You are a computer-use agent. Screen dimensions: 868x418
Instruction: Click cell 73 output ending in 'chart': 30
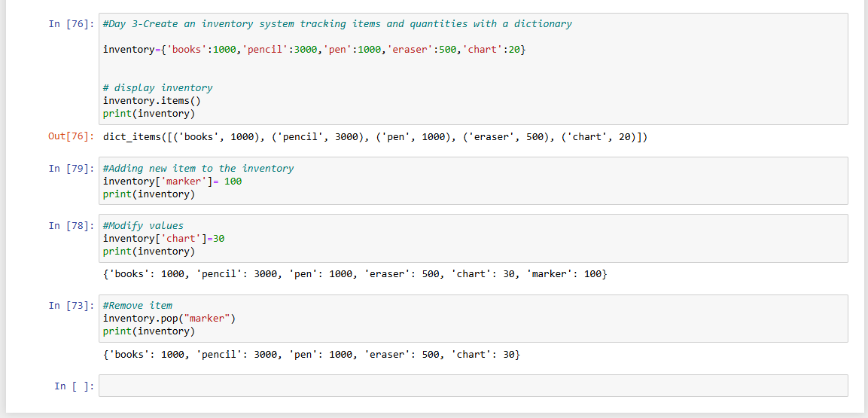click(312, 354)
